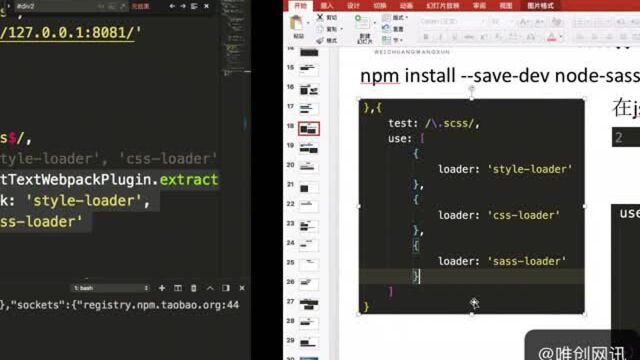Go to next match in editor find bar
Viewport: 640px width, 360px height.
click(x=183, y=6)
